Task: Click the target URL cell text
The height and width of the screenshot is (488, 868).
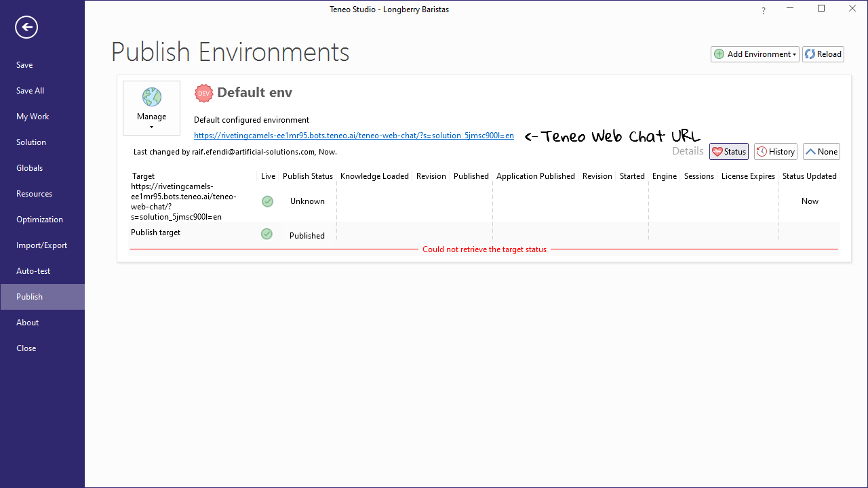Action: click(183, 201)
